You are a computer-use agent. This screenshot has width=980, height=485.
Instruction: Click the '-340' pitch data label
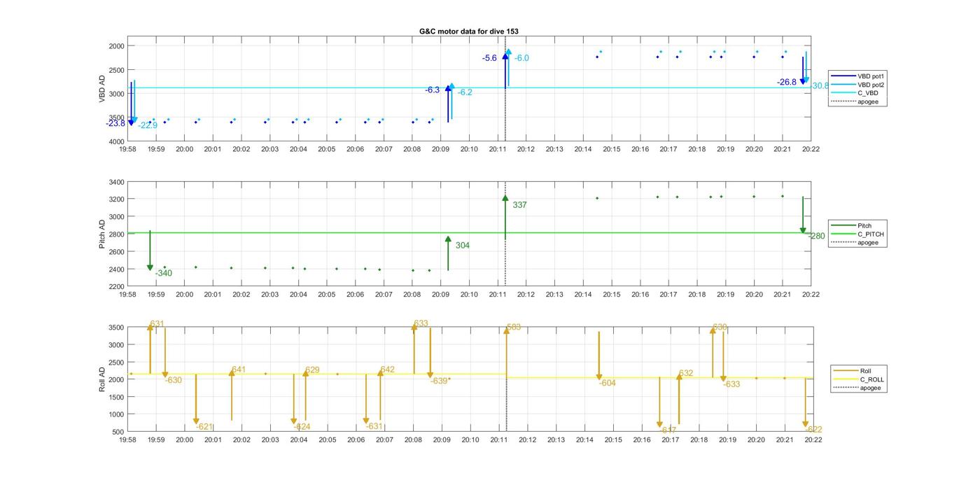click(x=164, y=273)
